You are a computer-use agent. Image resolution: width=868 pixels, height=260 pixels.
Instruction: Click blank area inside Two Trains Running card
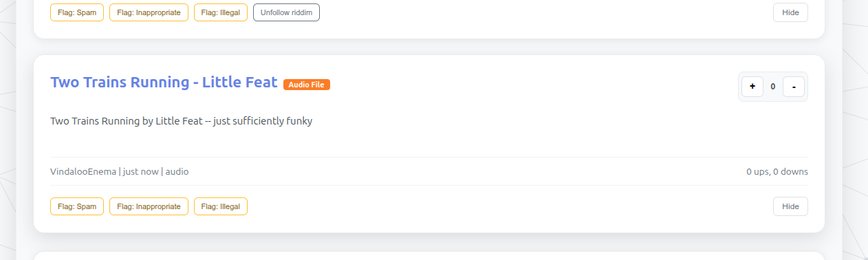[481, 141]
